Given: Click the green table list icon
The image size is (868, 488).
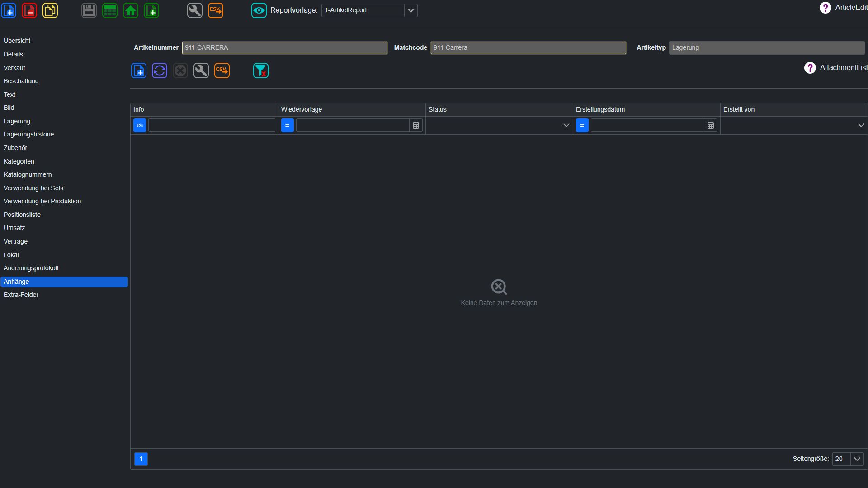Looking at the screenshot, I should [110, 10].
